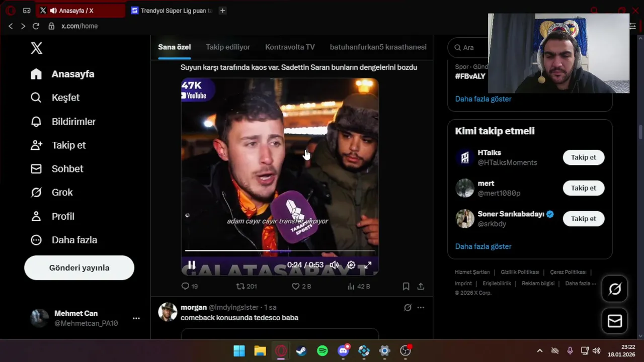Open Keşfet explore page
The height and width of the screenshot is (362, 644).
pyautogui.click(x=55, y=98)
